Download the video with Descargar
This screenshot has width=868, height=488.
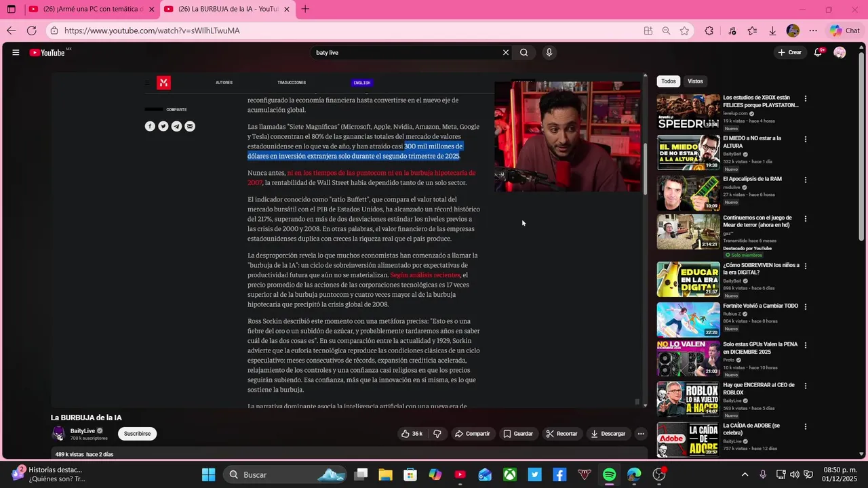click(608, 434)
